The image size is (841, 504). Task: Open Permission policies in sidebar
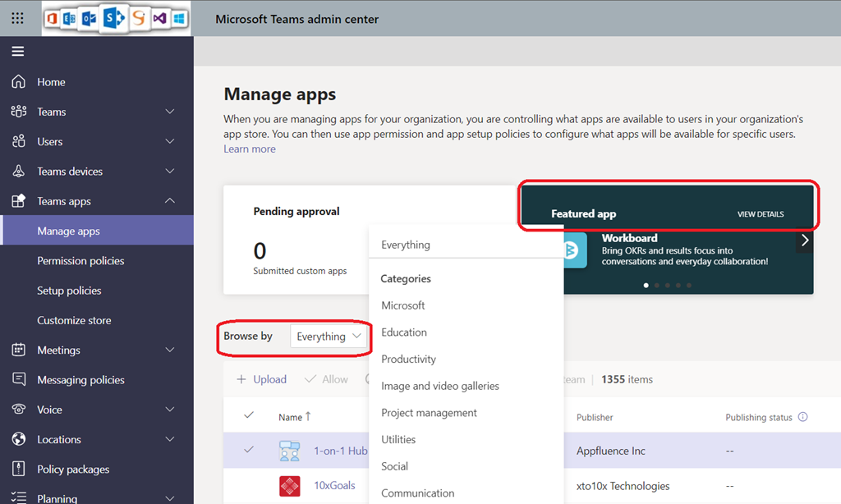(80, 261)
